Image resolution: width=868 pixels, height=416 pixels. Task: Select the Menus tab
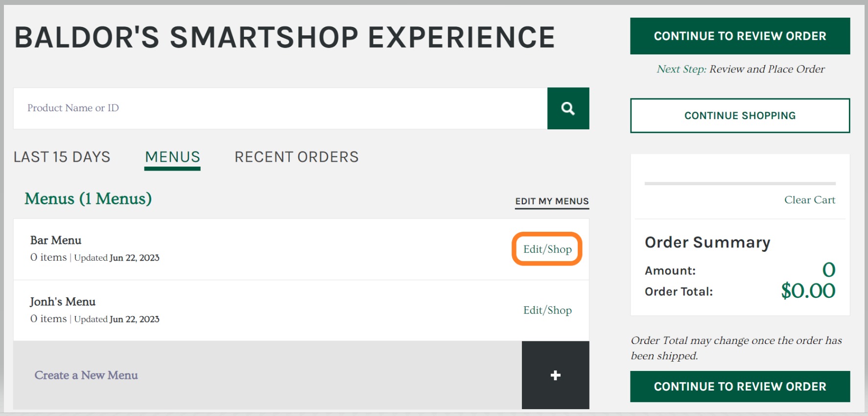coord(172,157)
